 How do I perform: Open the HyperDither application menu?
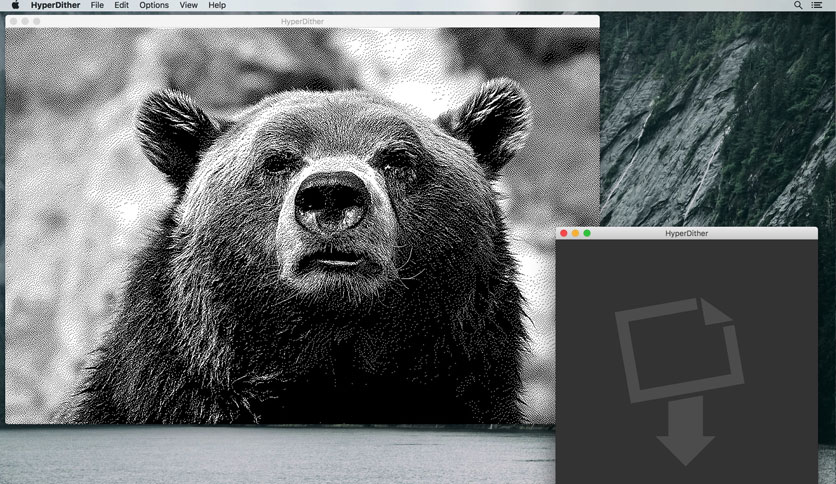pyautogui.click(x=55, y=5)
